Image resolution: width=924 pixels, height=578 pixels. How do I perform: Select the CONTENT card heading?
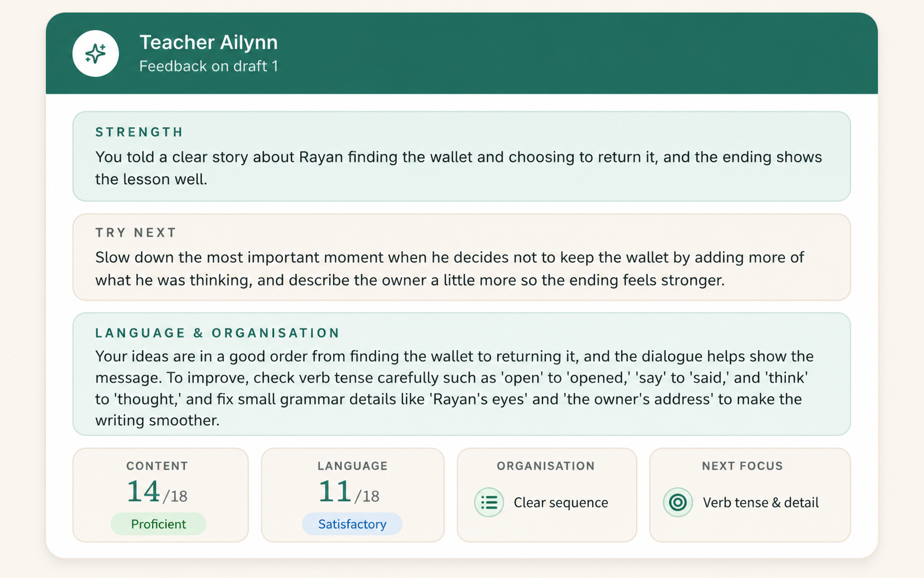pyautogui.click(x=157, y=466)
